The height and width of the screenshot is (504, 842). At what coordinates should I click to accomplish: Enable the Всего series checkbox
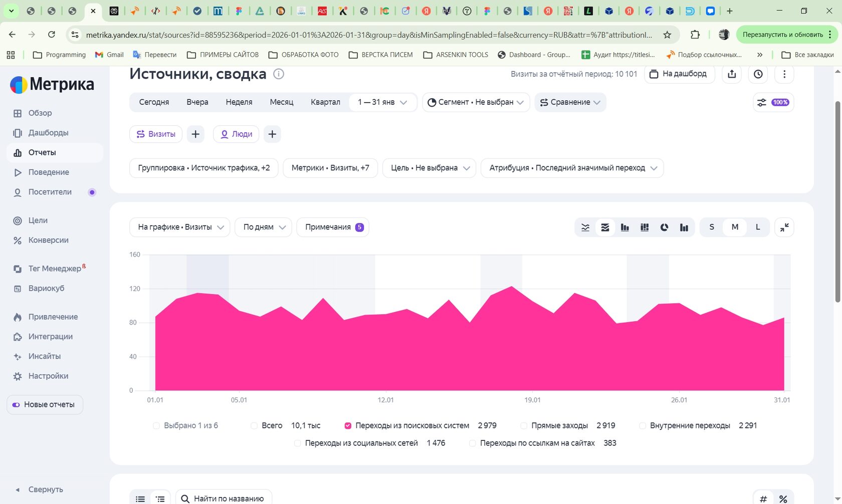254,426
